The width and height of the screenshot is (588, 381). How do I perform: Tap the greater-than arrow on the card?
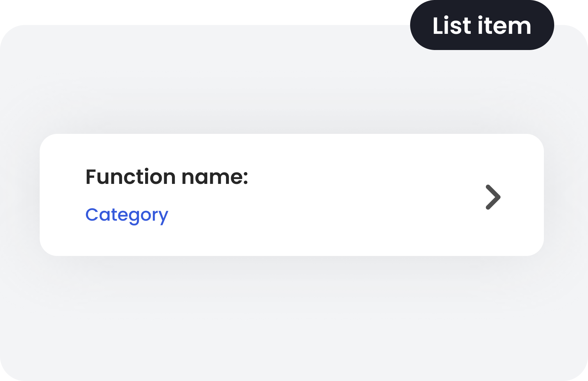pos(493,197)
